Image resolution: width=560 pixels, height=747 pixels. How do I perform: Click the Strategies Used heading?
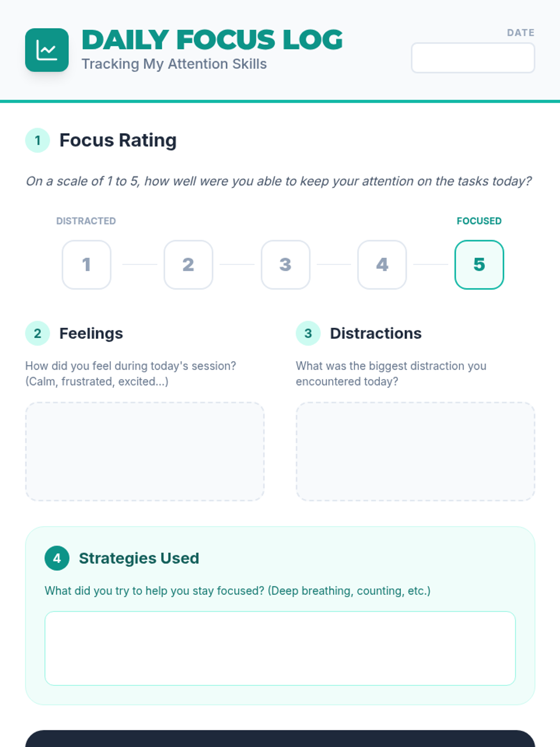[139, 558]
